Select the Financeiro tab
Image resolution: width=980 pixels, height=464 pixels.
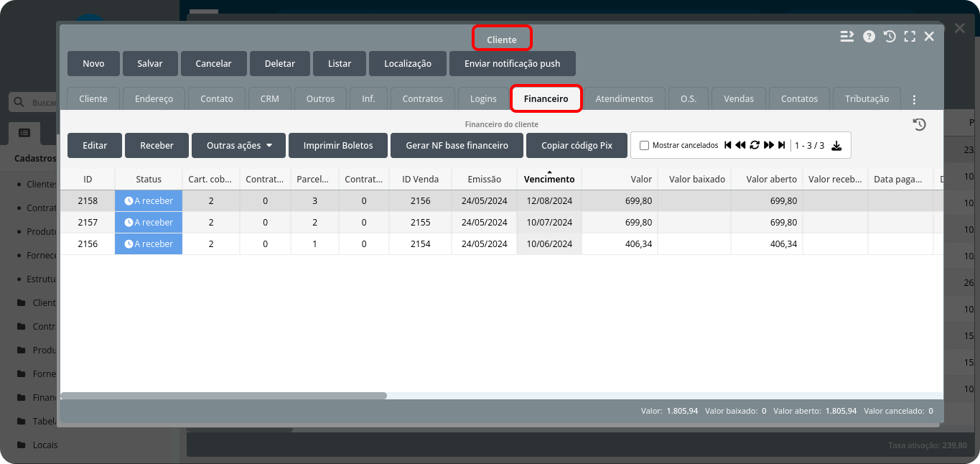click(x=546, y=98)
